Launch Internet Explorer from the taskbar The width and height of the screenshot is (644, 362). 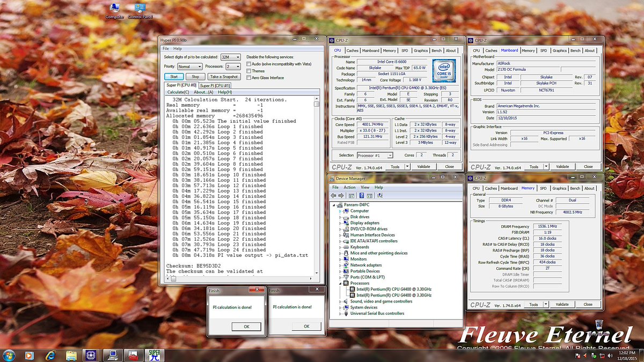[50, 356]
